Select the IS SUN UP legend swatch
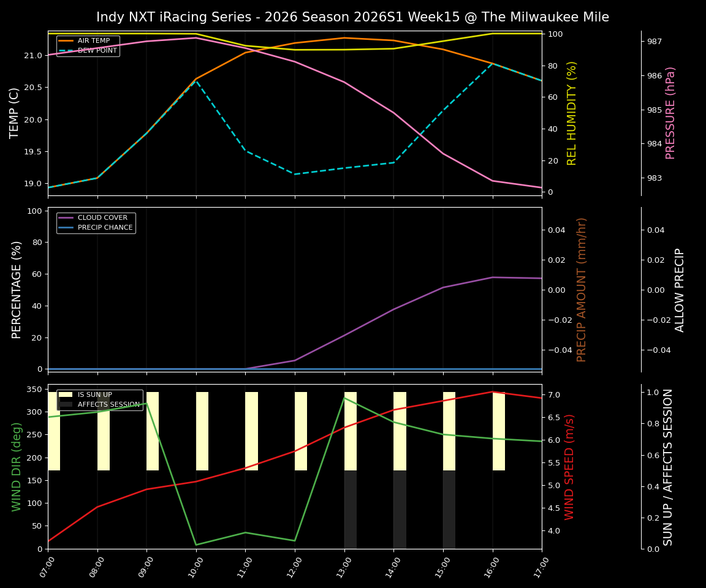 tap(66, 394)
